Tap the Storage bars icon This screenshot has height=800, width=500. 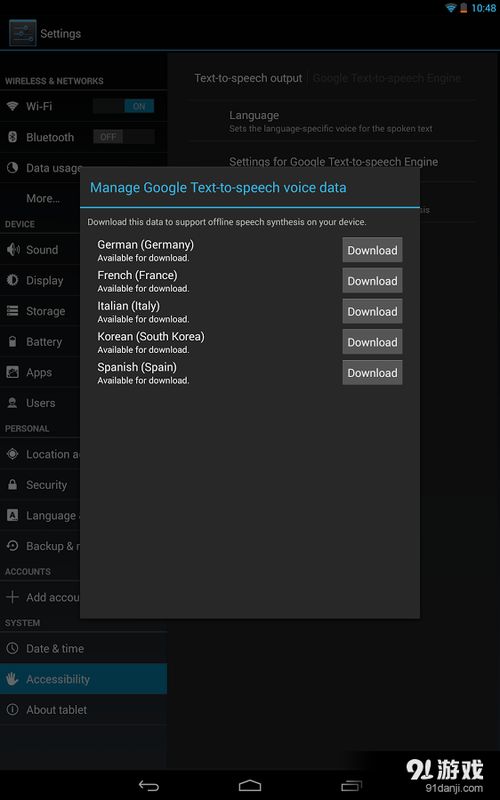point(12,311)
